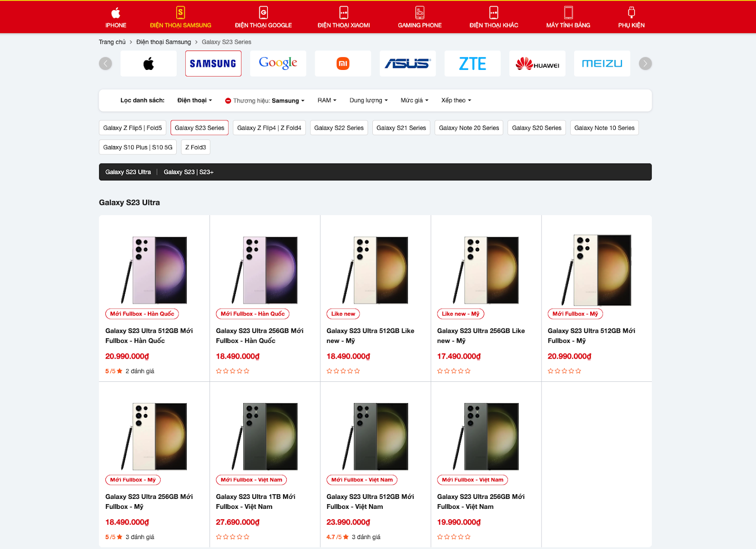
Task: Click the Gaming Phone icon in top navigation
Action: click(420, 12)
